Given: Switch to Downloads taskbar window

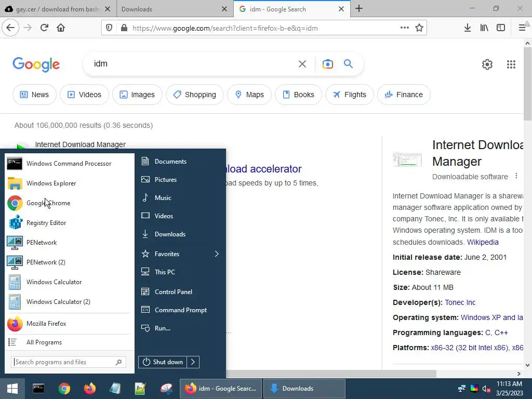Looking at the screenshot, I should [x=304, y=389].
